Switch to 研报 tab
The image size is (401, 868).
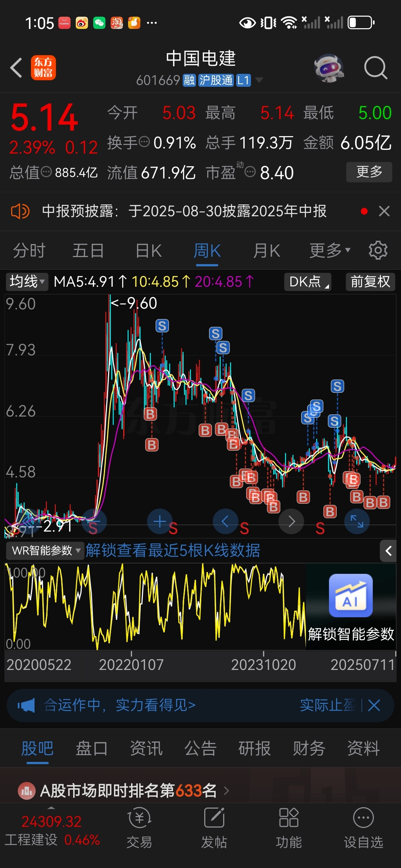tap(255, 748)
